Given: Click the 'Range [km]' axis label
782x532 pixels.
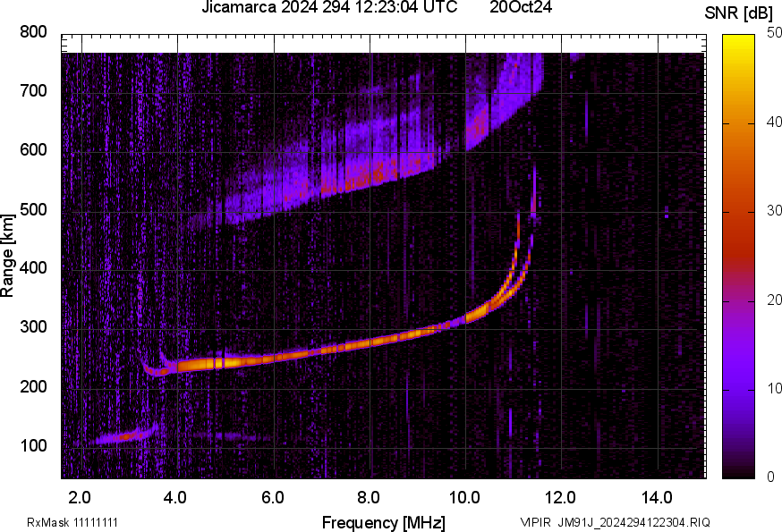Looking at the screenshot, I should point(7,256).
